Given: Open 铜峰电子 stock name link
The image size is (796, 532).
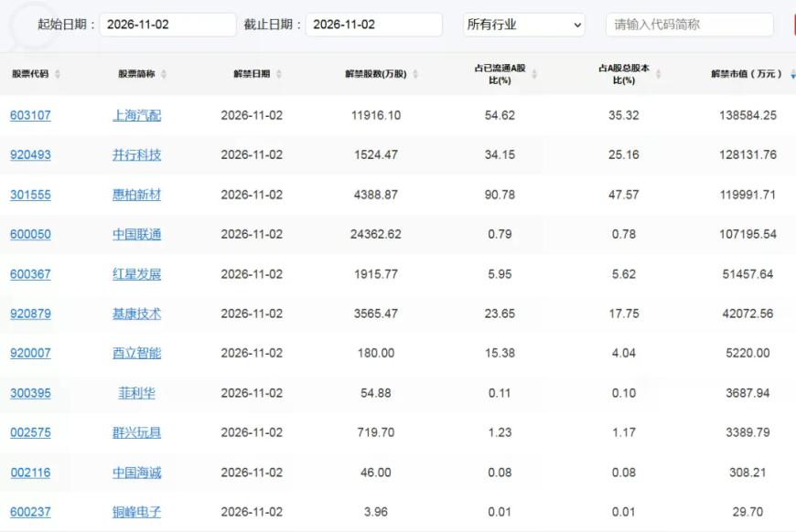Looking at the screenshot, I should [136, 512].
